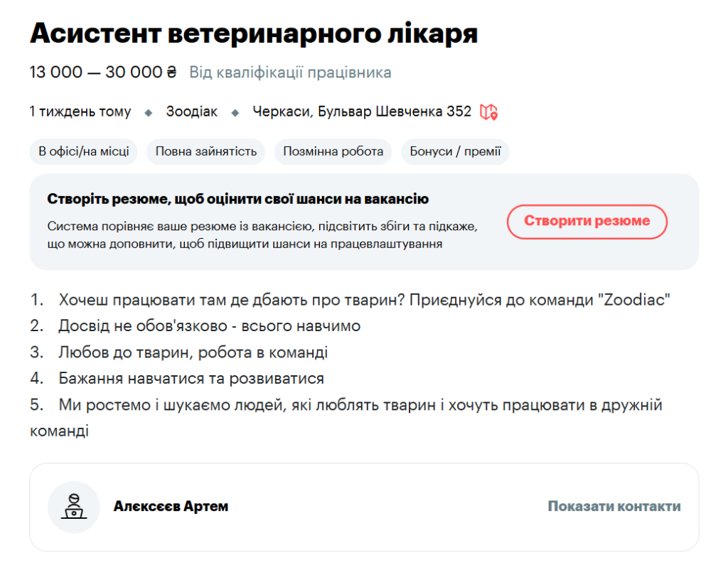This screenshot has height=565, width=728.
Task: Select the 'Бонуси / премії' tag
Action: [x=456, y=151]
